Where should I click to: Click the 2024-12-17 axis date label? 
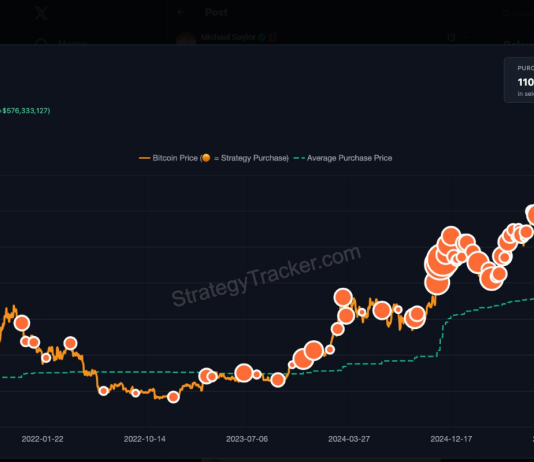[451, 439]
